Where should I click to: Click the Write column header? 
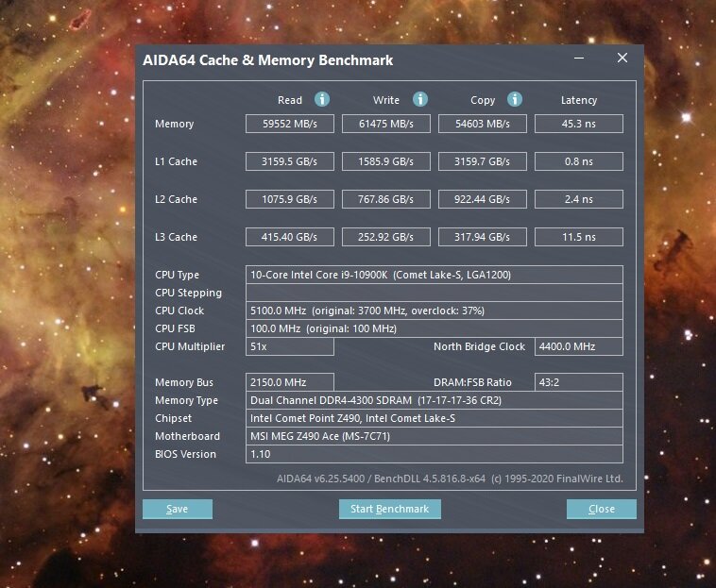coord(385,100)
